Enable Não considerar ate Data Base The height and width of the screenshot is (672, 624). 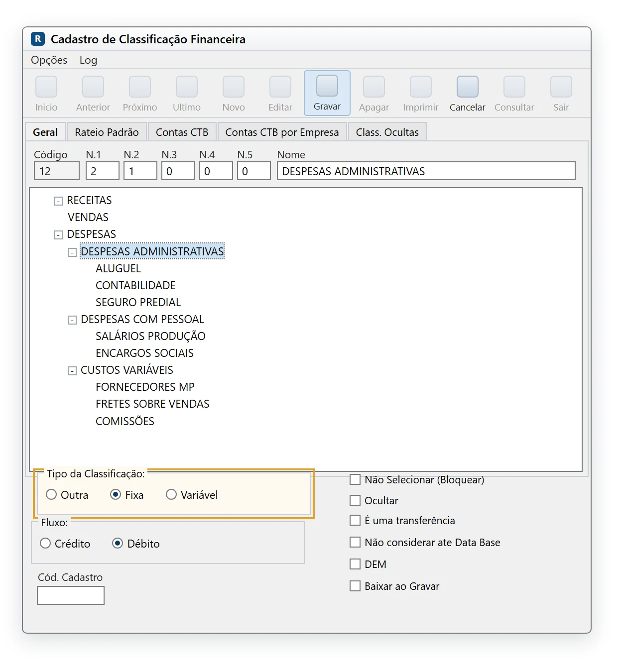(355, 542)
